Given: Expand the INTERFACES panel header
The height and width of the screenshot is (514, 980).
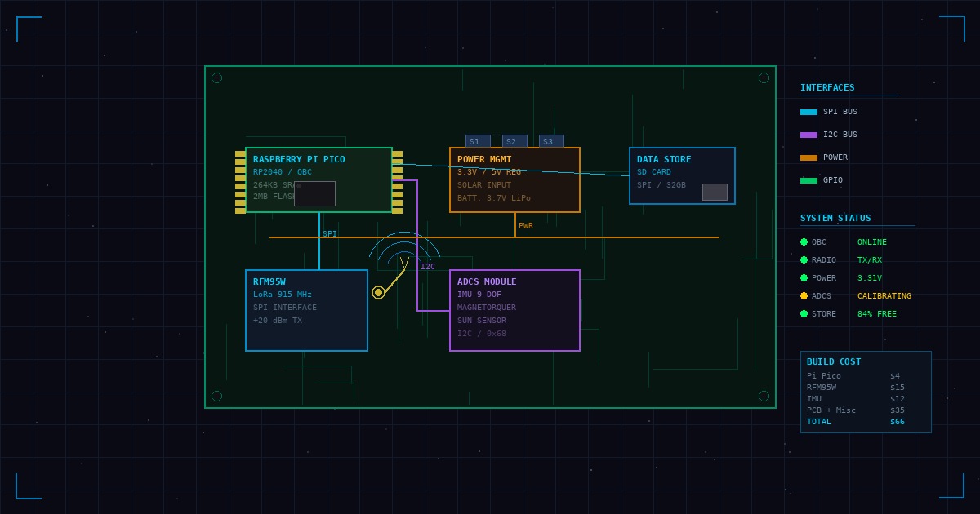Looking at the screenshot, I should pyautogui.click(x=826, y=87).
